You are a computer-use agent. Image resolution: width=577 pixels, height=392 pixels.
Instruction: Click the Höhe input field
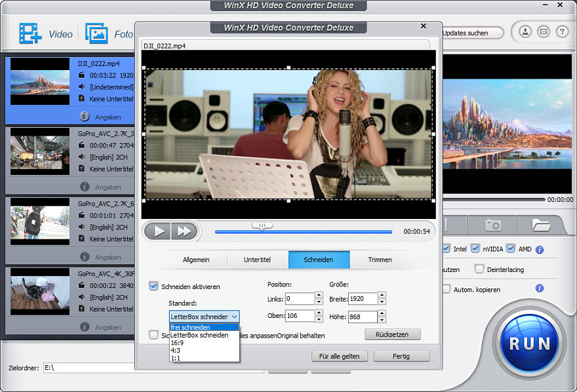point(363,317)
